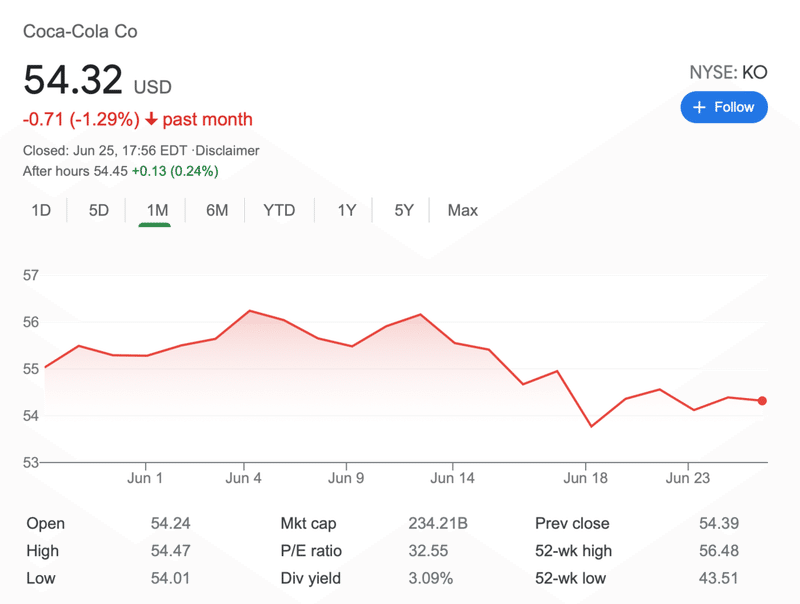Click the red end-point marker on chart
800x604 pixels.
762,401
